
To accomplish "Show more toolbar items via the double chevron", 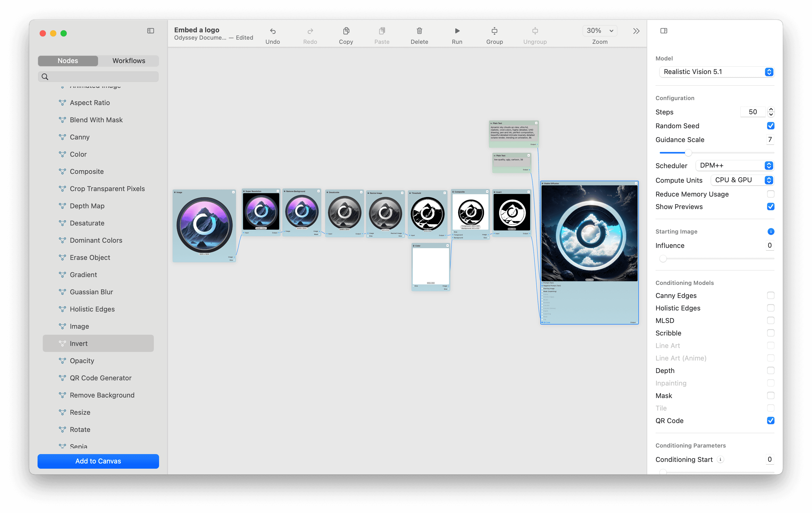I will tap(636, 31).
